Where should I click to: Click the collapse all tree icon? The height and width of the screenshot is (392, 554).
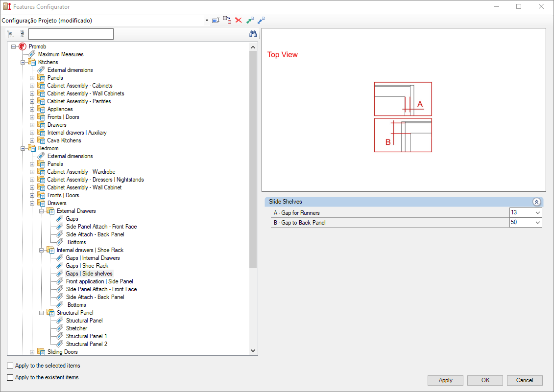tap(22, 34)
